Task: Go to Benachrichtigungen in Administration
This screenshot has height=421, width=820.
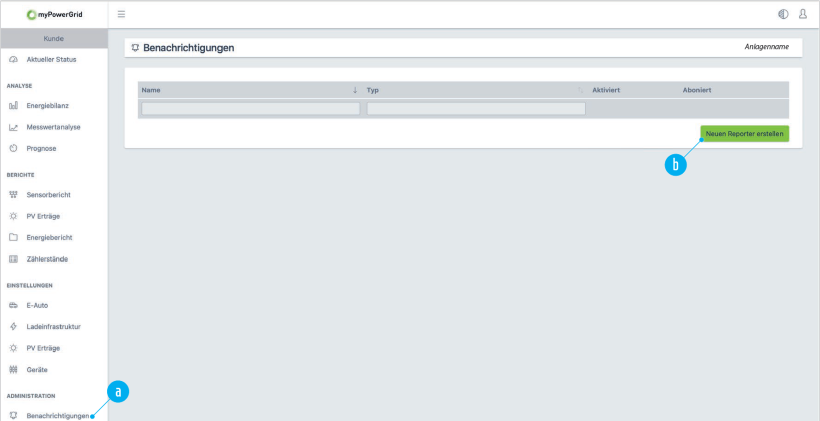Action: tap(64, 415)
